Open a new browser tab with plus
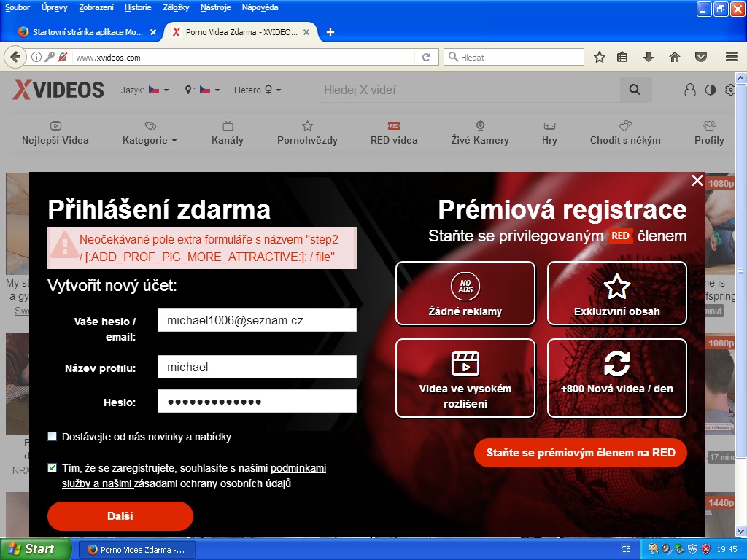Image resolution: width=747 pixels, height=560 pixels. 330,32
